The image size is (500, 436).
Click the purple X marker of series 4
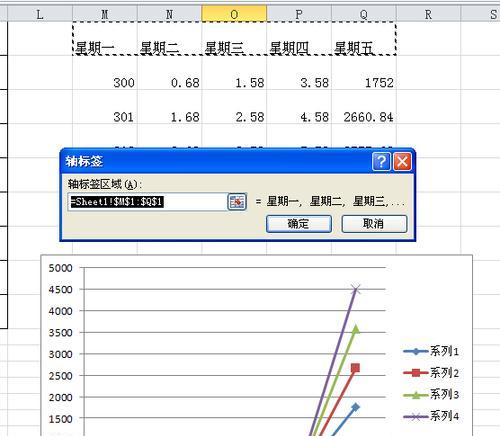356,290
